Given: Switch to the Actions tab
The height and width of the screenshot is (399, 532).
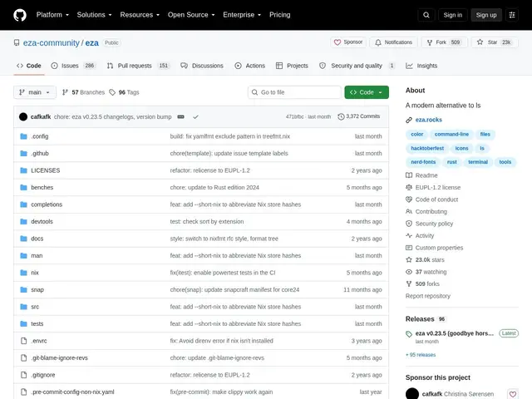Looking at the screenshot, I should pos(249,66).
